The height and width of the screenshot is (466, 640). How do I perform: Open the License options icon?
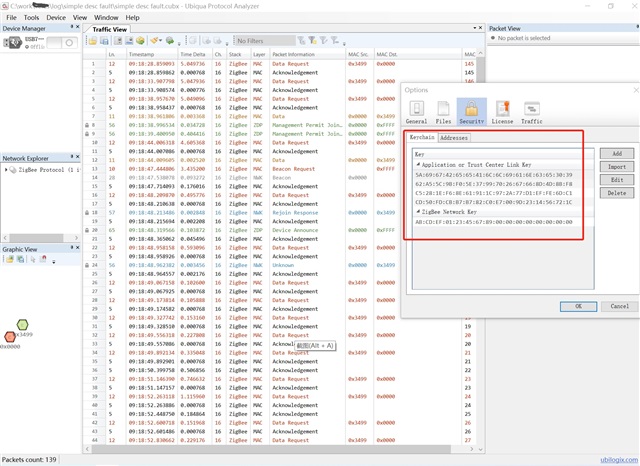pyautogui.click(x=502, y=112)
